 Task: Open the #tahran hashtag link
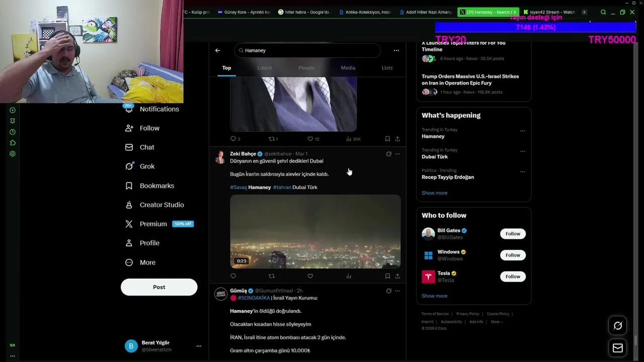pyautogui.click(x=282, y=187)
